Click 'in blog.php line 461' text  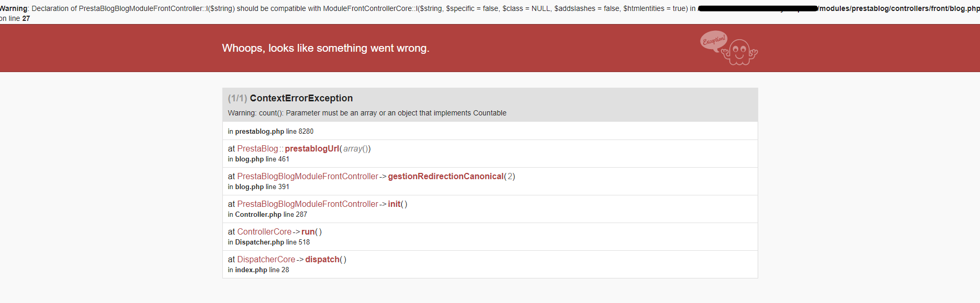pyautogui.click(x=258, y=159)
